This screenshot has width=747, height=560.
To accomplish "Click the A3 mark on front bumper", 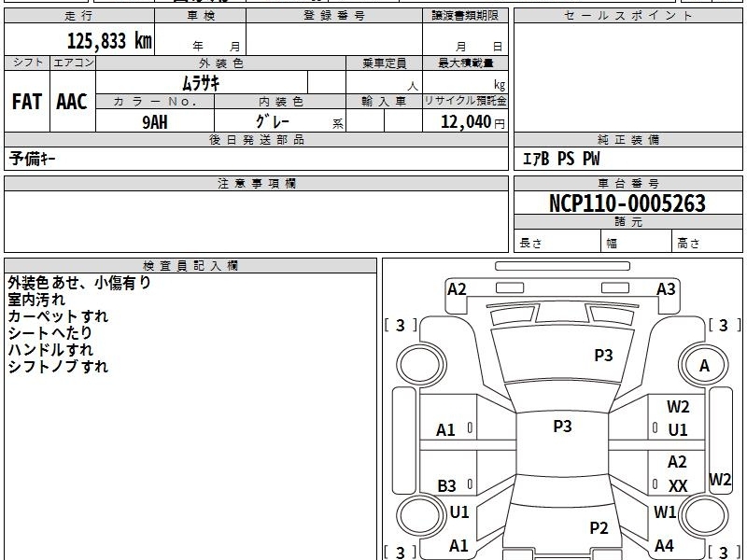I will [x=666, y=289].
